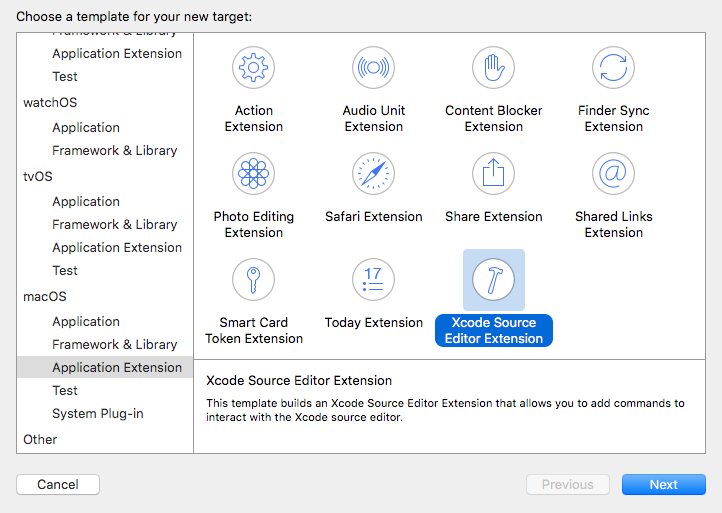722x513 pixels.
Task: Select Application under macOS
Action: [x=86, y=321]
